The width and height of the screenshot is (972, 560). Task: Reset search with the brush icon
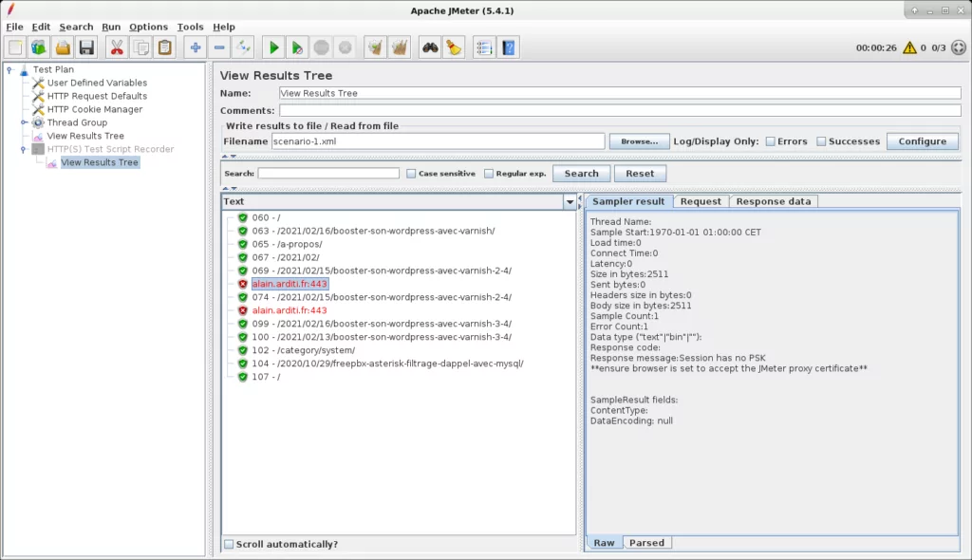[454, 47]
